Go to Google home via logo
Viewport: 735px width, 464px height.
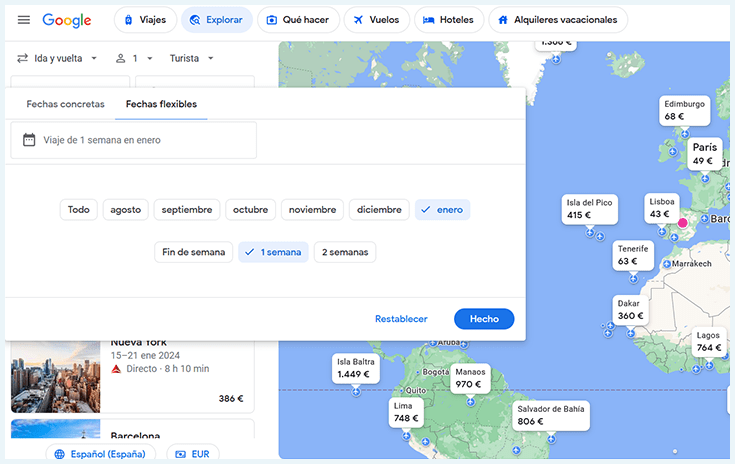pos(67,20)
